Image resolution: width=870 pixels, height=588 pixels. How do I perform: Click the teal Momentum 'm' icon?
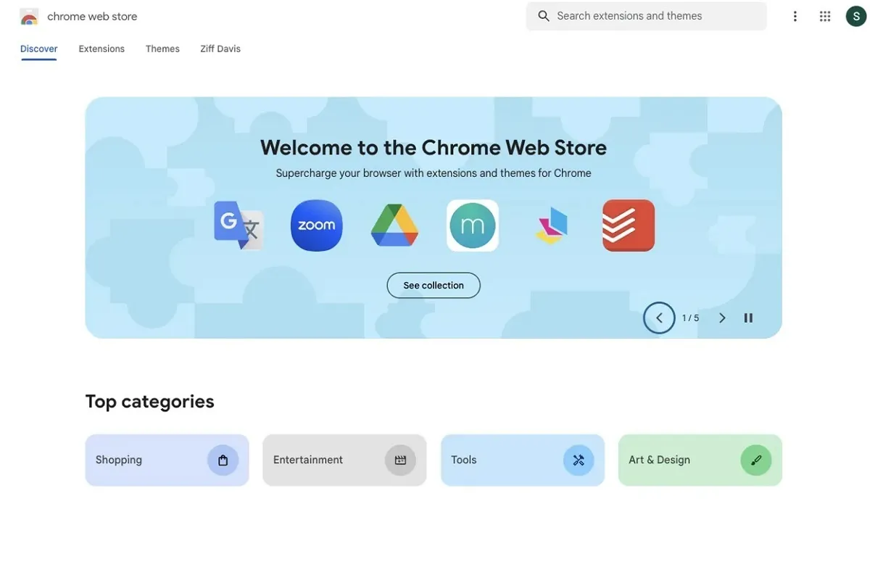pyautogui.click(x=473, y=225)
